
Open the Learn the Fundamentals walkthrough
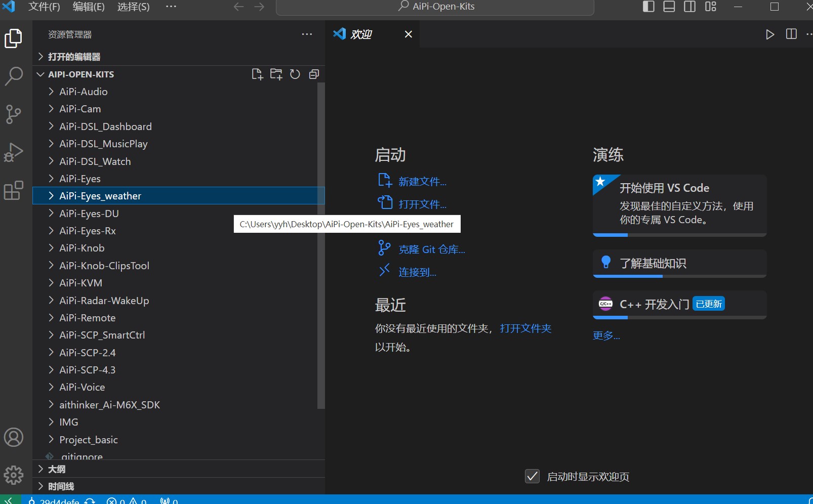[x=679, y=264]
